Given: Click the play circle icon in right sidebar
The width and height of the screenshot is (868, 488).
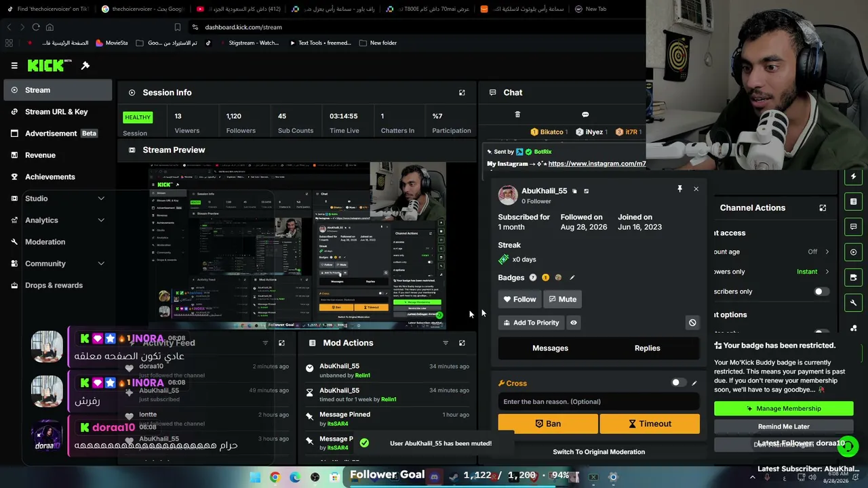Looking at the screenshot, I should point(854,252).
